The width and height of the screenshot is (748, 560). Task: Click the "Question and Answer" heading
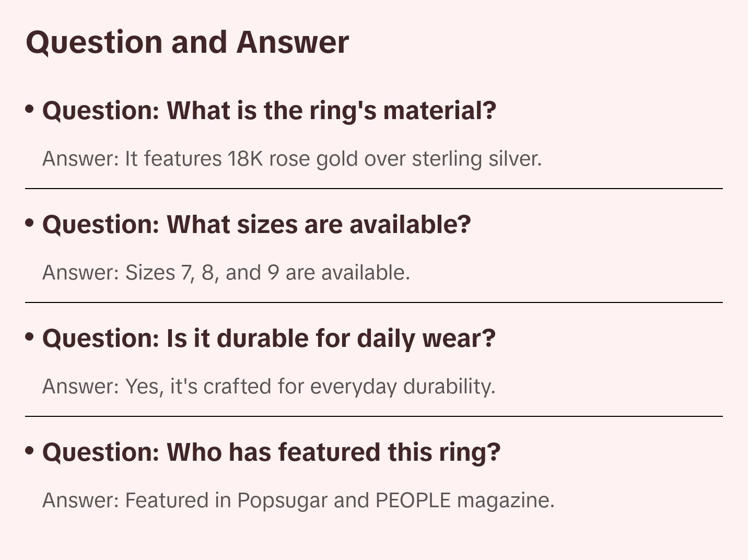point(187,42)
